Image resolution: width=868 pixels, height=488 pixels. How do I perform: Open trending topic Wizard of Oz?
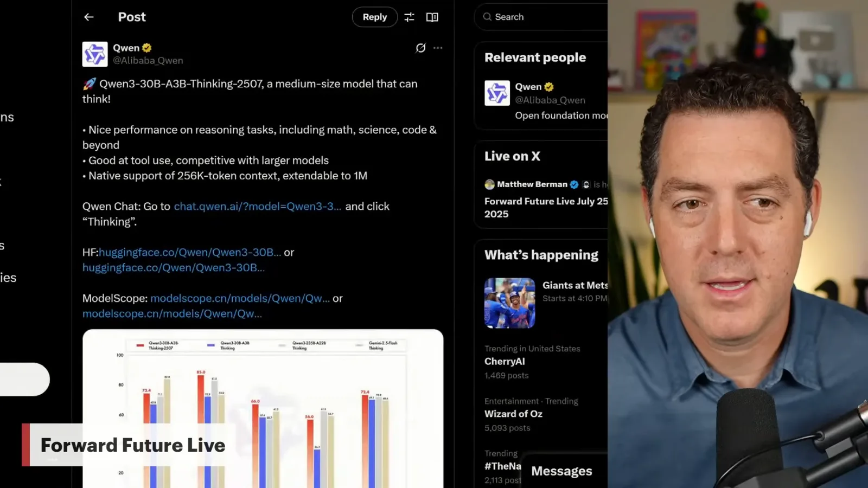[x=513, y=414]
